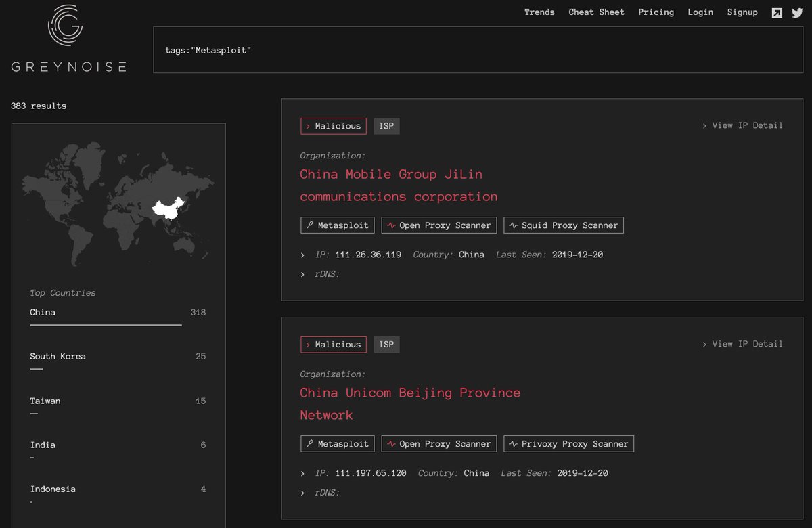Open the external link arrow icon in header
This screenshot has width=812, height=528.
[x=777, y=12]
